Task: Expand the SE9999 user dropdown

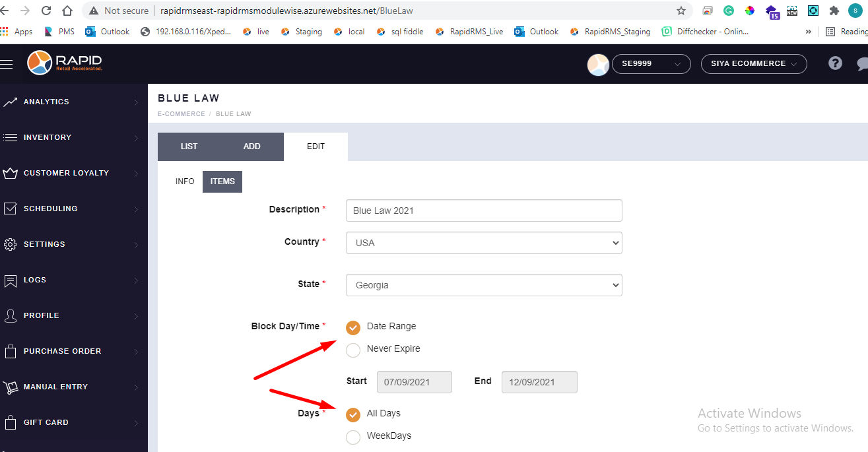Action: 651,64
